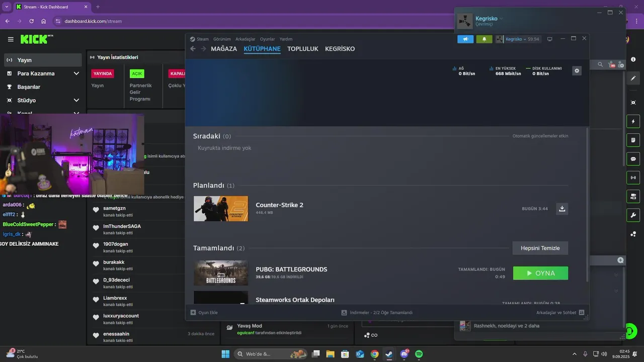This screenshot has height=362, width=644.
Task: Click the clock showing 02:45
Action: [624, 351]
